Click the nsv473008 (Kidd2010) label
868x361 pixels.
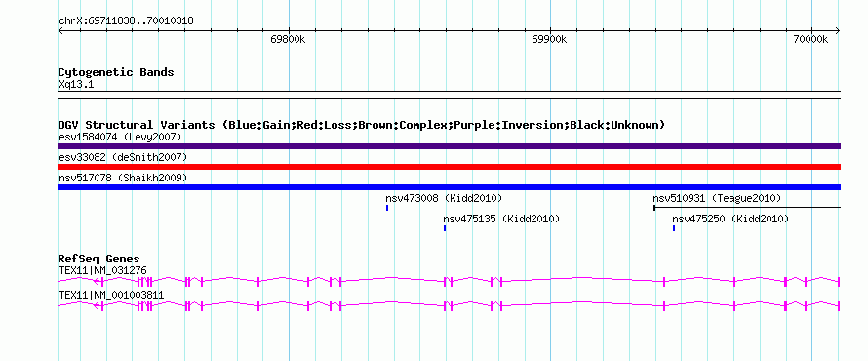pos(444,198)
